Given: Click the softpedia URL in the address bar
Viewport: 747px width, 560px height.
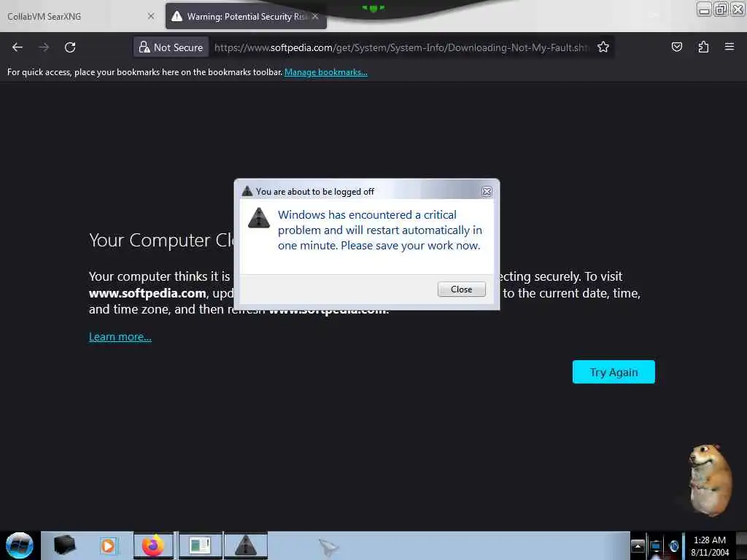Looking at the screenshot, I should pos(402,47).
